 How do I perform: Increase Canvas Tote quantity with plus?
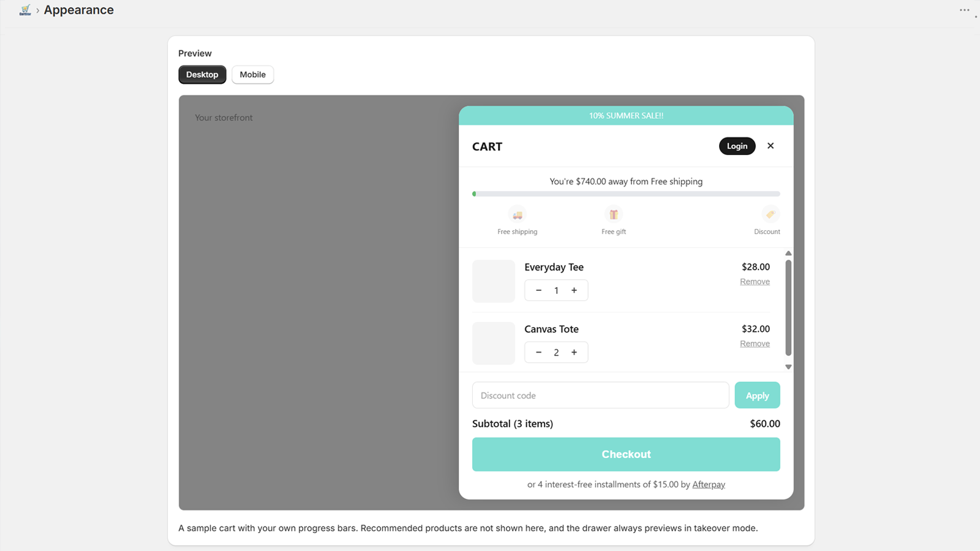click(x=574, y=352)
